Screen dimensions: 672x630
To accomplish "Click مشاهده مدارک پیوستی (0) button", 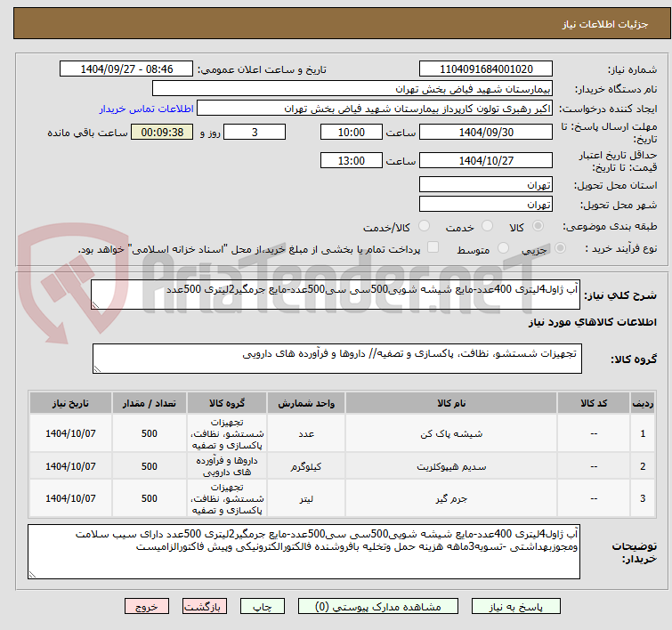I will tap(378, 607).
